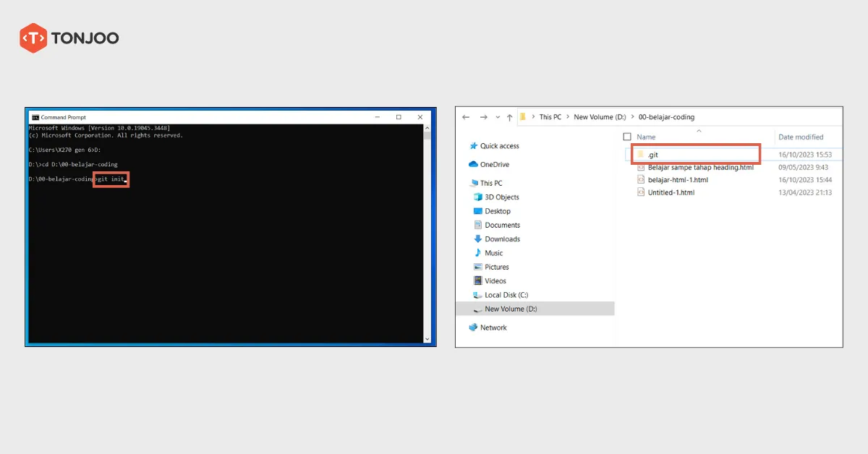Screen dimensions: 868x454
Task: Click the Tonjoo logo icon
Action: click(x=33, y=38)
